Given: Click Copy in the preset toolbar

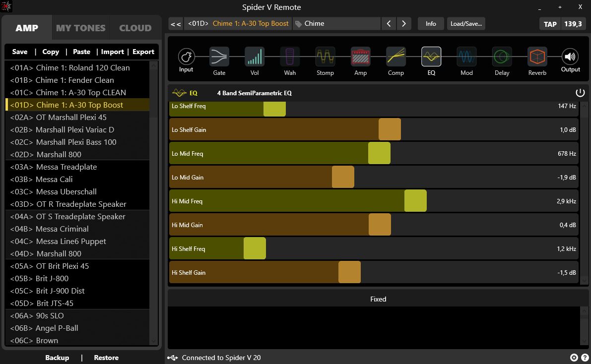Looking at the screenshot, I should coord(51,52).
